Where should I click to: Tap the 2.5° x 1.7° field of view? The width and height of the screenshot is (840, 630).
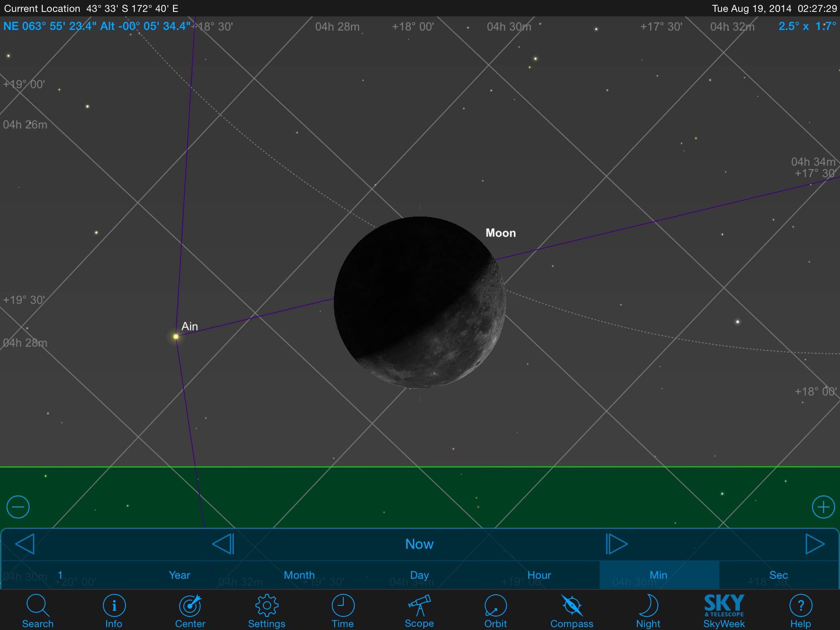[x=807, y=26]
